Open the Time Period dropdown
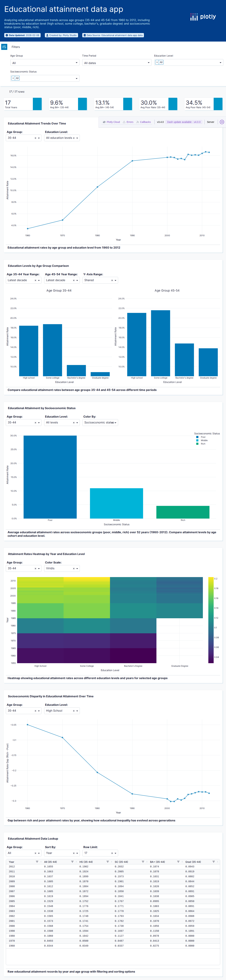The height and width of the screenshot is (980, 226). tap(117, 63)
